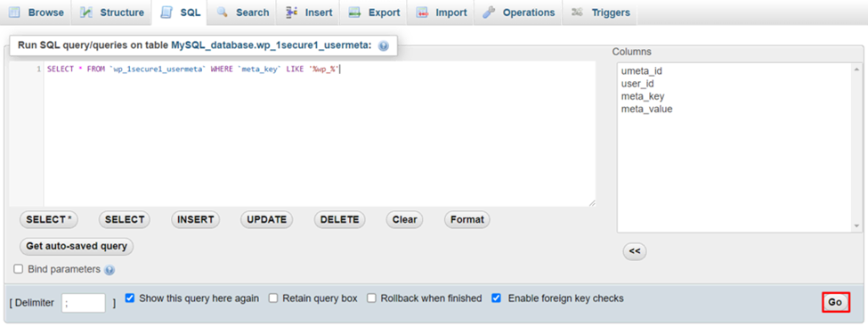Click inside the Delimiter input field
The height and width of the screenshot is (327, 868).
click(84, 303)
